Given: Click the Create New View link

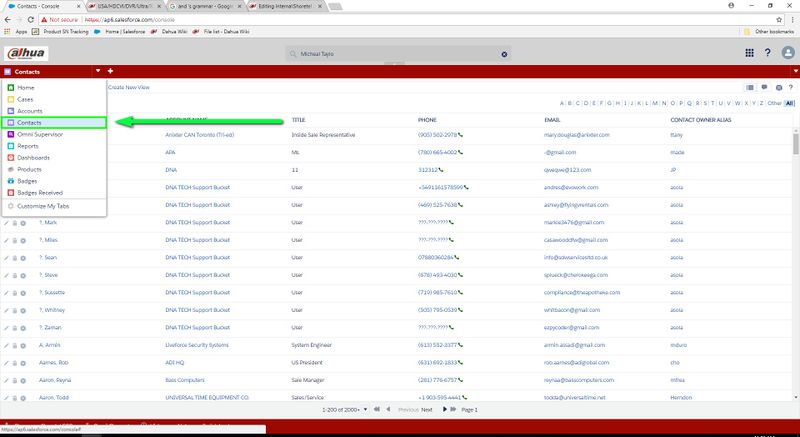Looking at the screenshot, I should tap(129, 88).
